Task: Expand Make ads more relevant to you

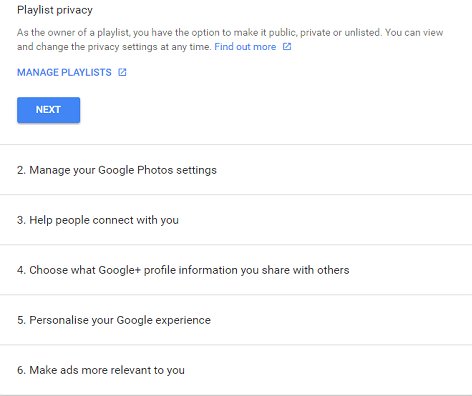Action: [236, 370]
